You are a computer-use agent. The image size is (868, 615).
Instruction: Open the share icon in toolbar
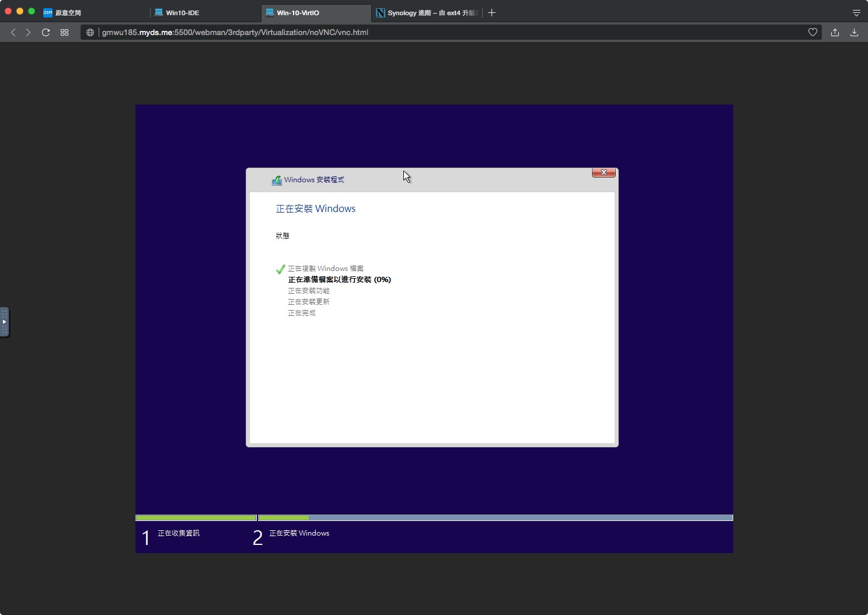coord(835,32)
